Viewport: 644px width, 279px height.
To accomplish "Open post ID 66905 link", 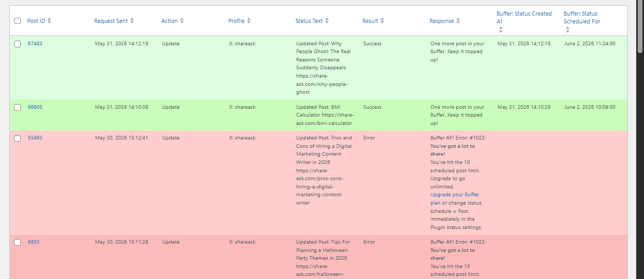I will 35,107.
